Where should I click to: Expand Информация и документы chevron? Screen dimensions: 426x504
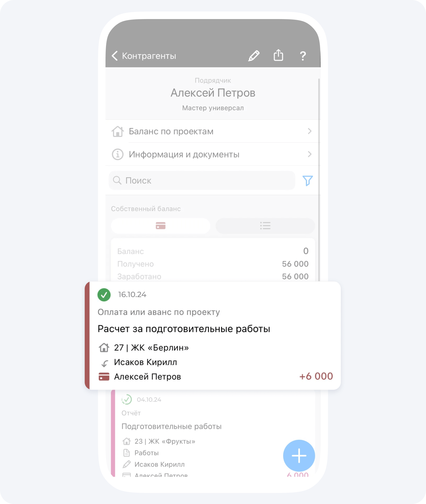pos(310,154)
